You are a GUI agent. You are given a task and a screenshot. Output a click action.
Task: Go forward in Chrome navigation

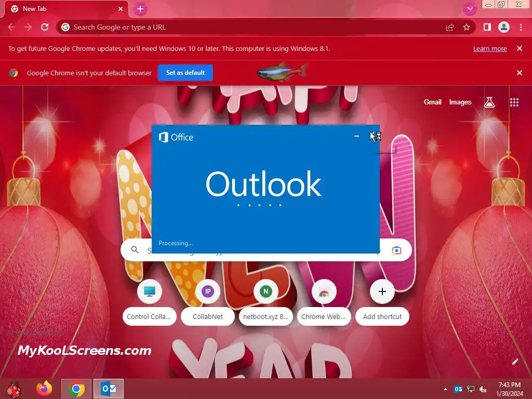[x=28, y=27]
